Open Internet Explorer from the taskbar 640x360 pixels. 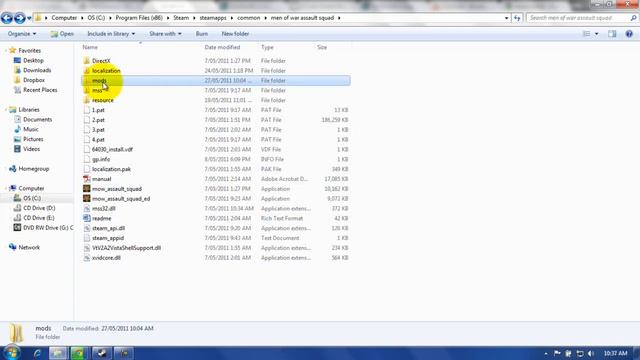pos(37,353)
